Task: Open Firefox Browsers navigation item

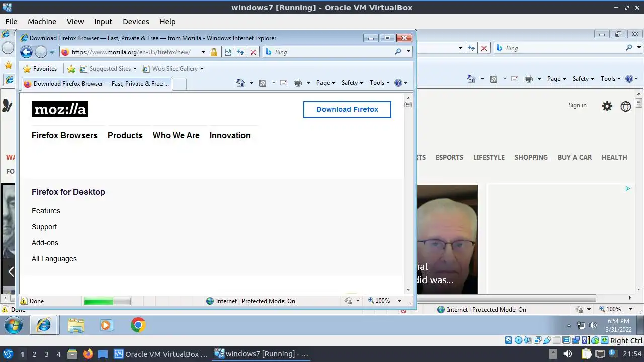Action: pos(64,135)
